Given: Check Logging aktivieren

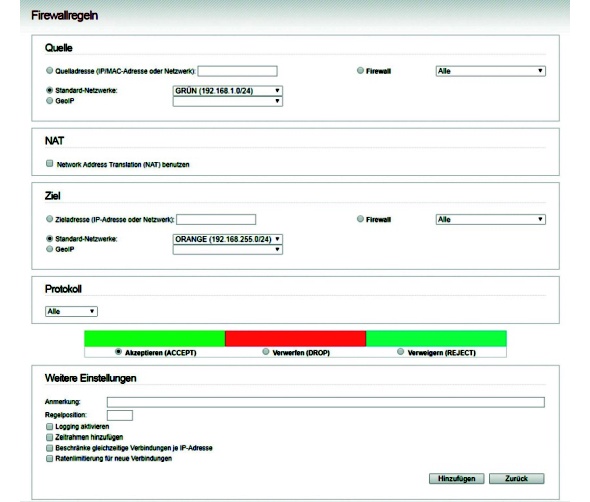Looking at the screenshot, I should [x=49, y=426].
